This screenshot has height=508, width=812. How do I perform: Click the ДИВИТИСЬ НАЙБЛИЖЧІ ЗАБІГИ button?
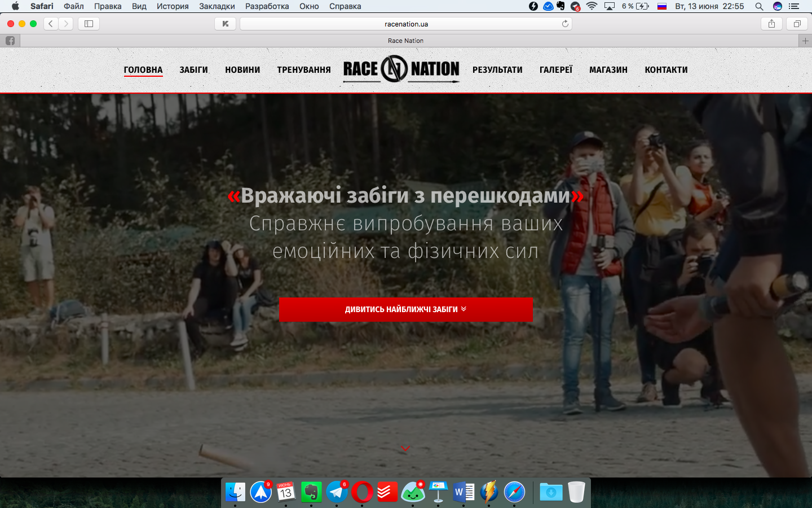pos(406,309)
